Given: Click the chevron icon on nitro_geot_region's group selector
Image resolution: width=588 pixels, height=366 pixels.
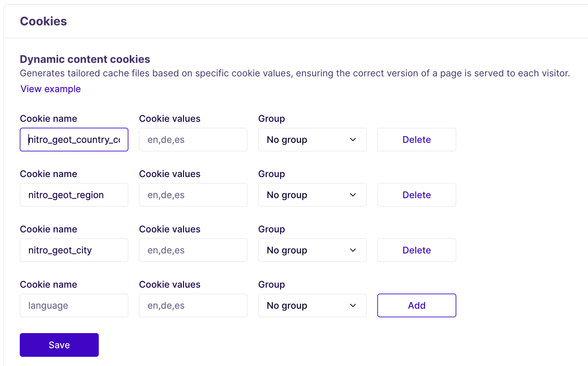Looking at the screenshot, I should tap(353, 195).
